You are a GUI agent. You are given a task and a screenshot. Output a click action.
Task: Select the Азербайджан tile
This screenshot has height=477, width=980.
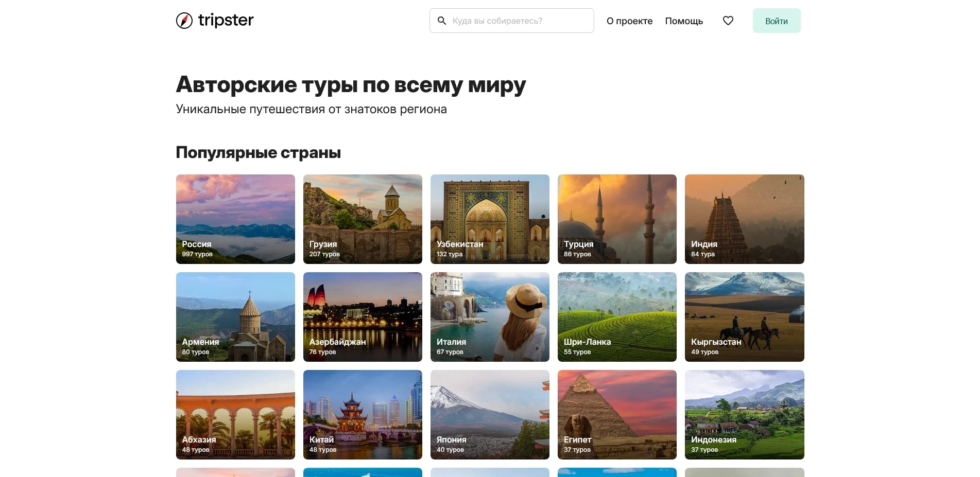click(x=363, y=317)
